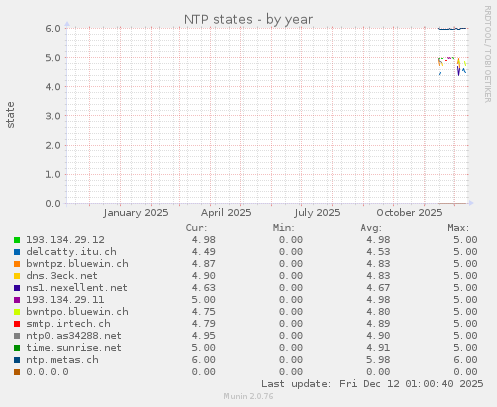The width and height of the screenshot is (497, 407).
Task: Click the 6.0 y-axis tick label
Action: coord(53,29)
